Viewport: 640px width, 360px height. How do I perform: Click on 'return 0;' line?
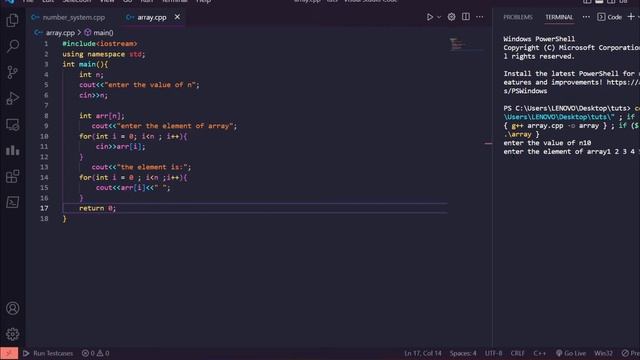tap(98, 208)
